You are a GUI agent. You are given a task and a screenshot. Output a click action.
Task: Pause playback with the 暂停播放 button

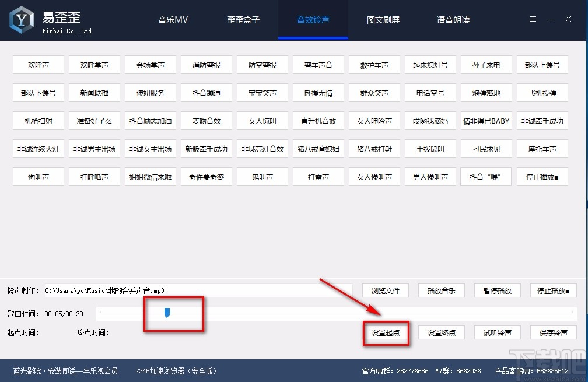(497, 290)
